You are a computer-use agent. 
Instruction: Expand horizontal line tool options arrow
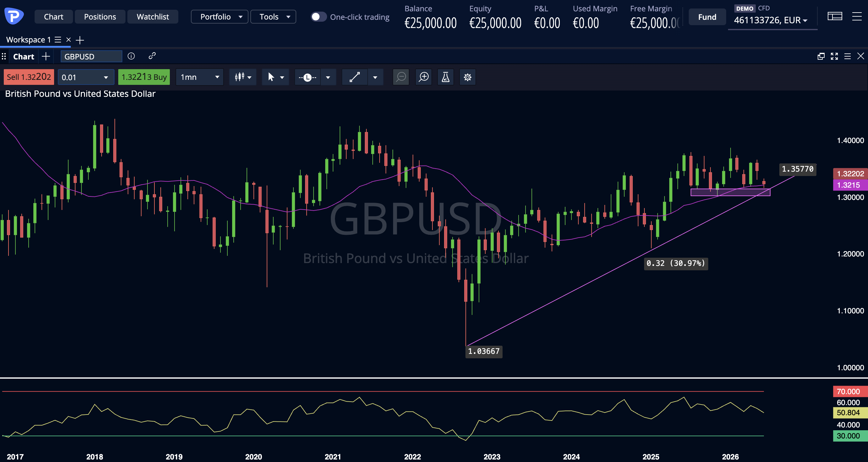tap(328, 77)
